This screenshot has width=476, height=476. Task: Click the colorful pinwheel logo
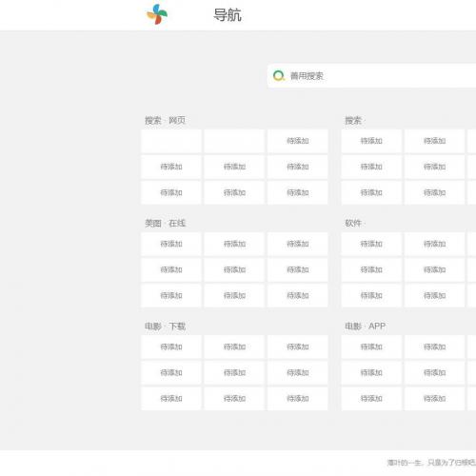[x=157, y=14]
